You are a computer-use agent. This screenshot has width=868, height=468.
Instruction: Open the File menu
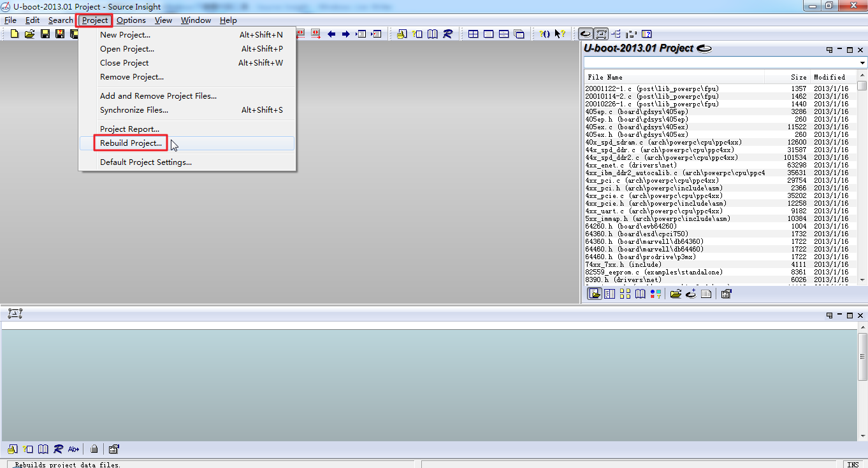pyautogui.click(x=10, y=20)
